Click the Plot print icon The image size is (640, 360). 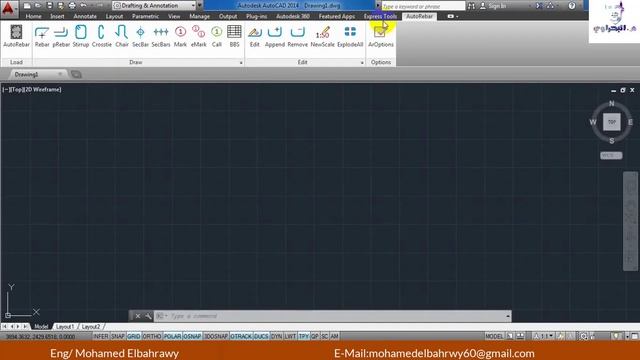tap(72, 6)
